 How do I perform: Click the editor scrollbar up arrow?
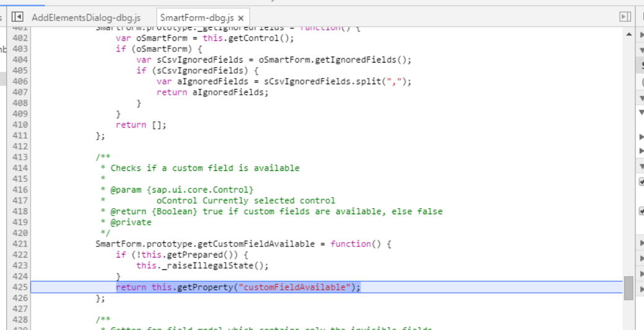[x=629, y=35]
